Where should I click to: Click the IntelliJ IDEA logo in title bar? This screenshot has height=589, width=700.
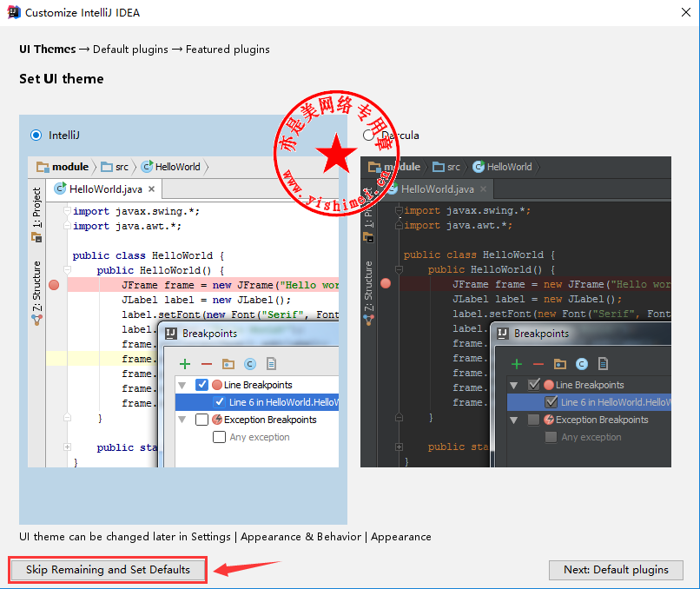(x=14, y=12)
